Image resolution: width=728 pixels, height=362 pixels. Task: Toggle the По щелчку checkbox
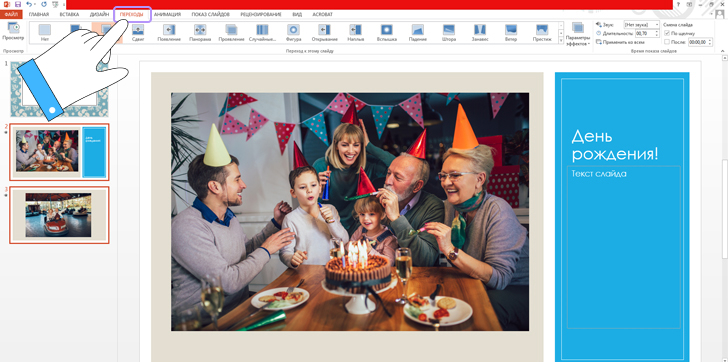pos(667,33)
